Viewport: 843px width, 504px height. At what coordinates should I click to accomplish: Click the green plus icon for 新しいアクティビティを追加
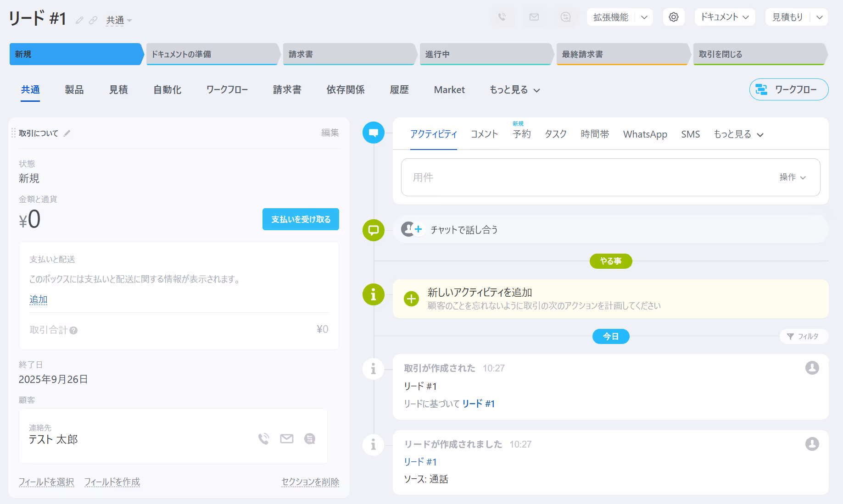click(x=411, y=299)
